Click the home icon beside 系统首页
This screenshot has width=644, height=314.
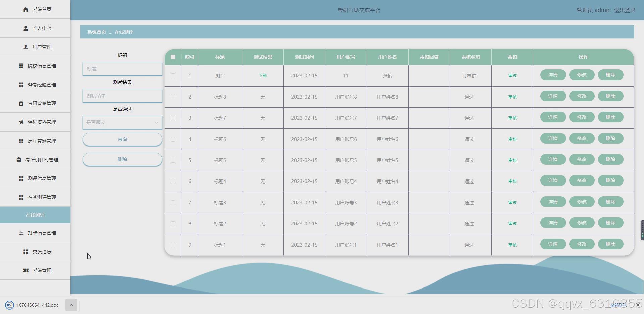coord(26,9)
